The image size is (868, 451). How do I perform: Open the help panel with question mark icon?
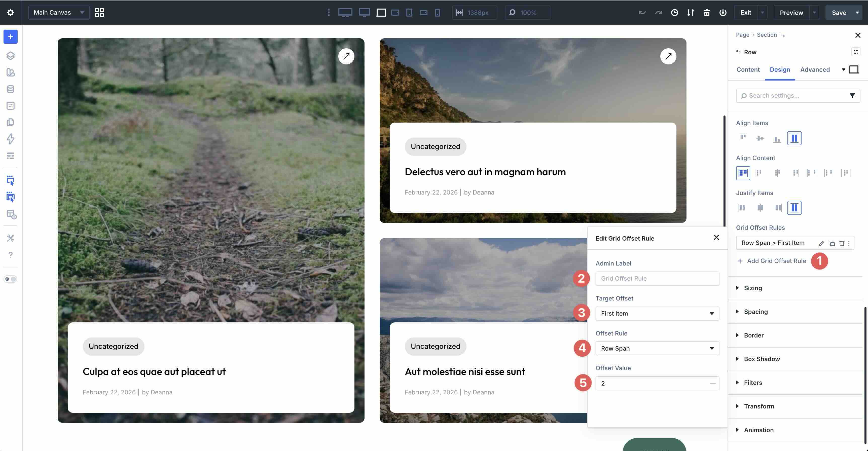10,255
